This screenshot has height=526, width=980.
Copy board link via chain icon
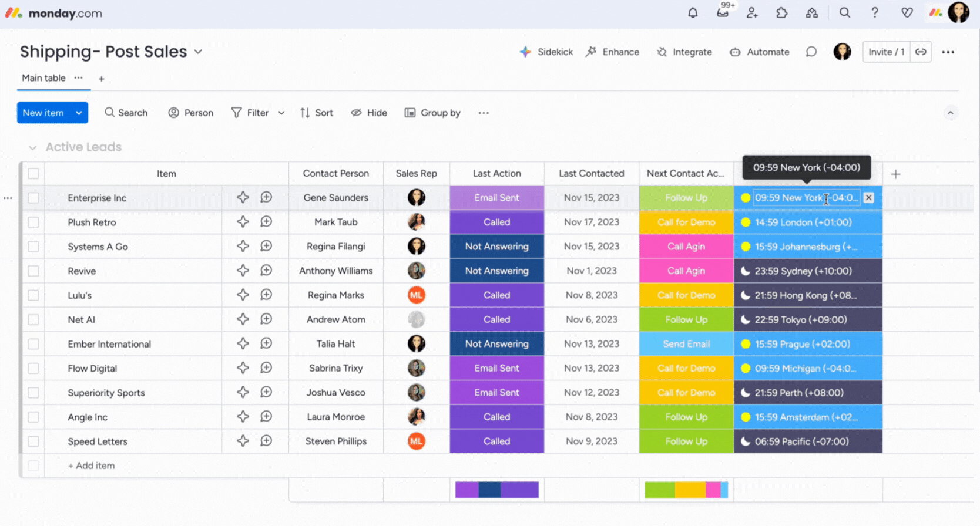(921, 52)
